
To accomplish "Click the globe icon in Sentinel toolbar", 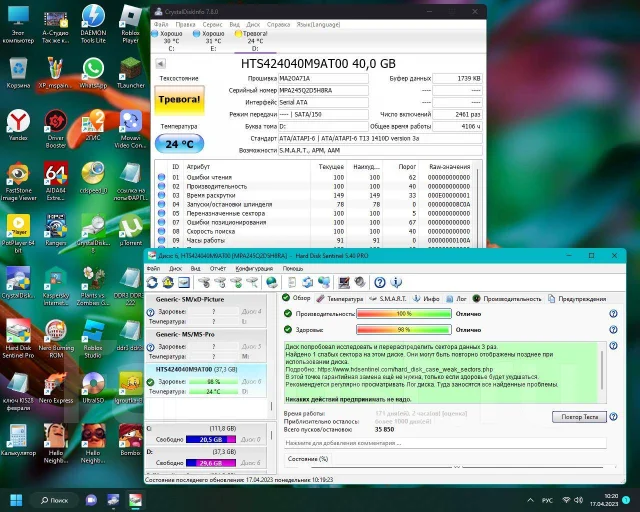I will pos(271,282).
